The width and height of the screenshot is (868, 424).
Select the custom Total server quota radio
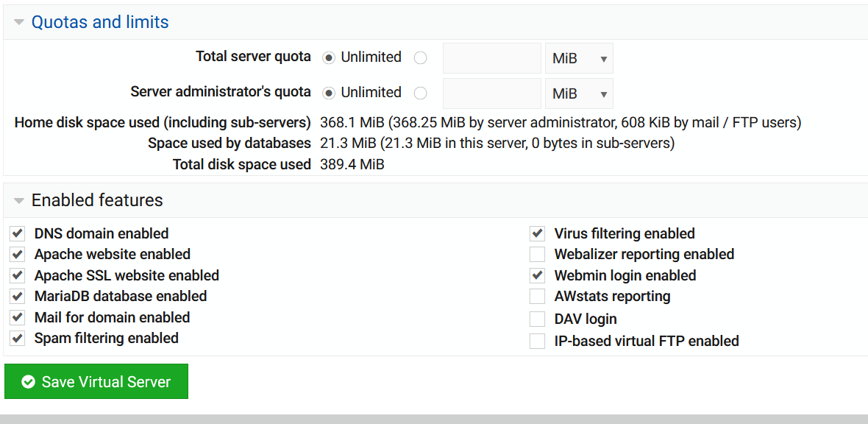click(x=420, y=57)
